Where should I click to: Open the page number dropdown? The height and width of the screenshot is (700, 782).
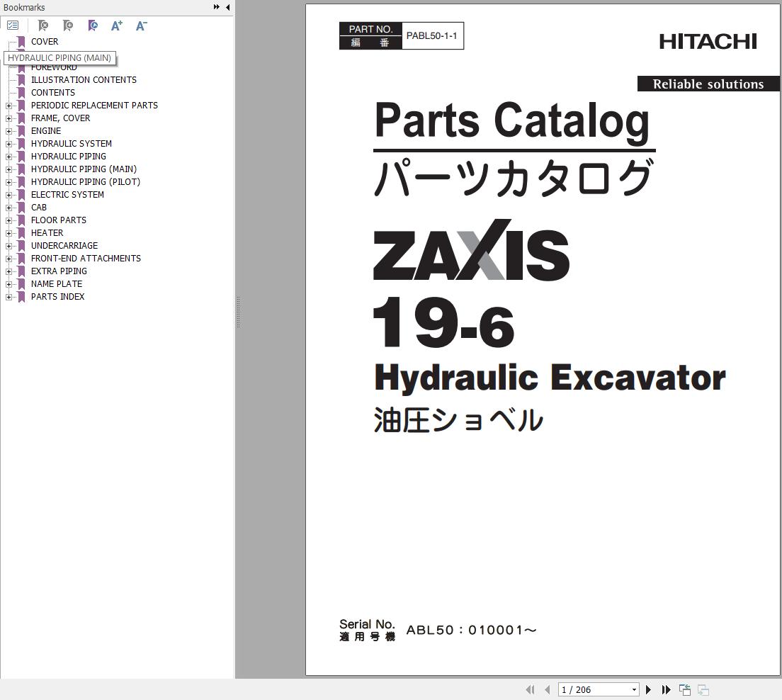coord(634,689)
